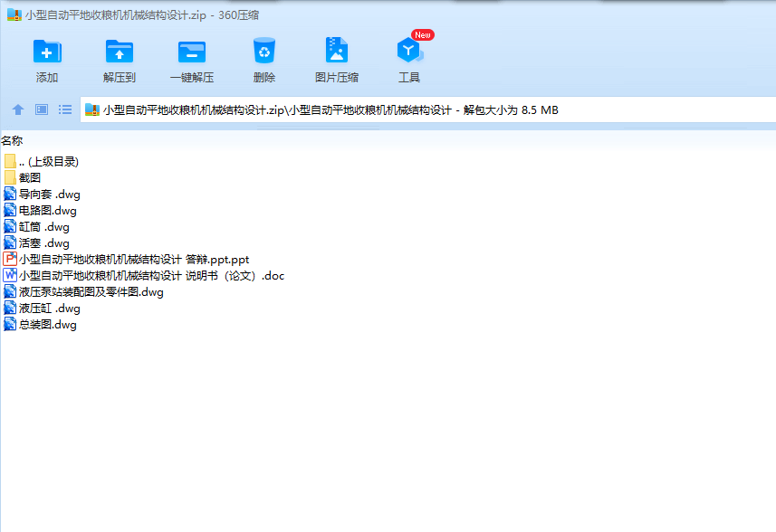Select the 答辩.ppt.ppt presentation file
Image resolution: width=776 pixels, height=532 pixels.
click(x=127, y=260)
